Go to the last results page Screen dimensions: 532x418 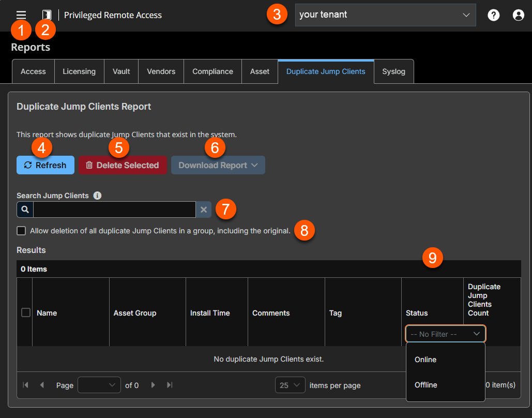170,385
